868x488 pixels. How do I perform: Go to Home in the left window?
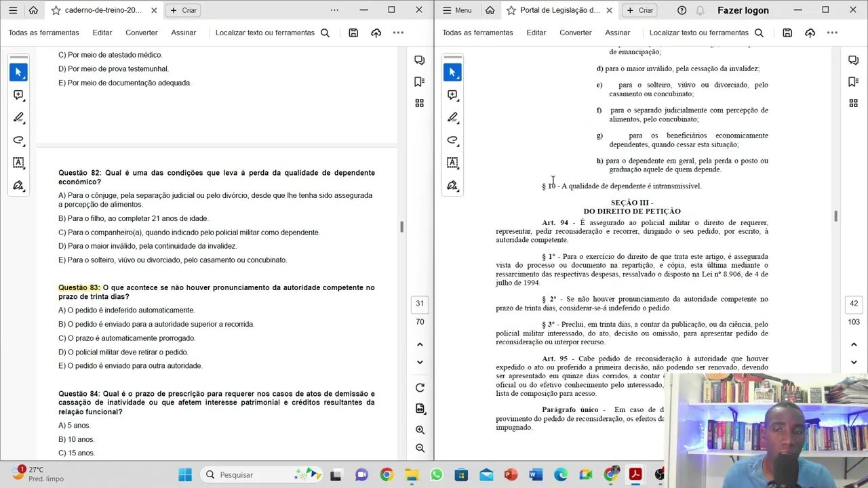point(33,10)
